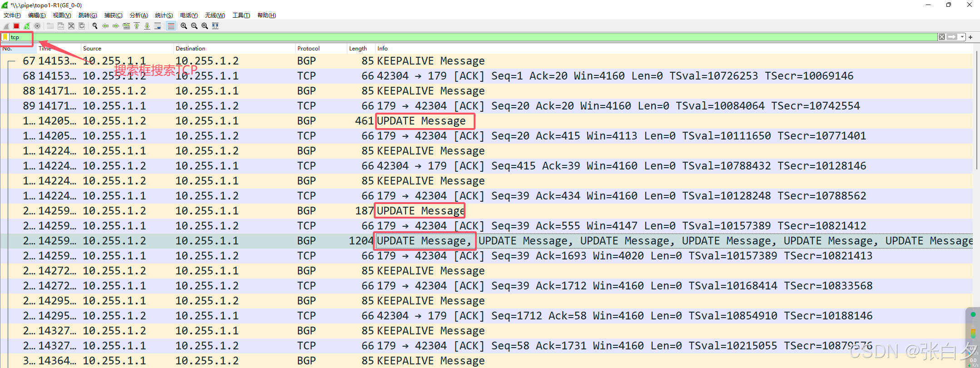Open the 文件(F) menu

click(12, 15)
